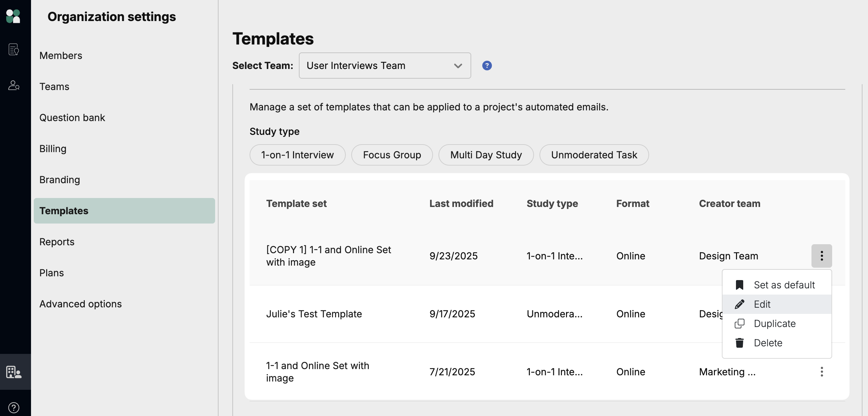Toggle the Focus Group filter chip

point(392,155)
